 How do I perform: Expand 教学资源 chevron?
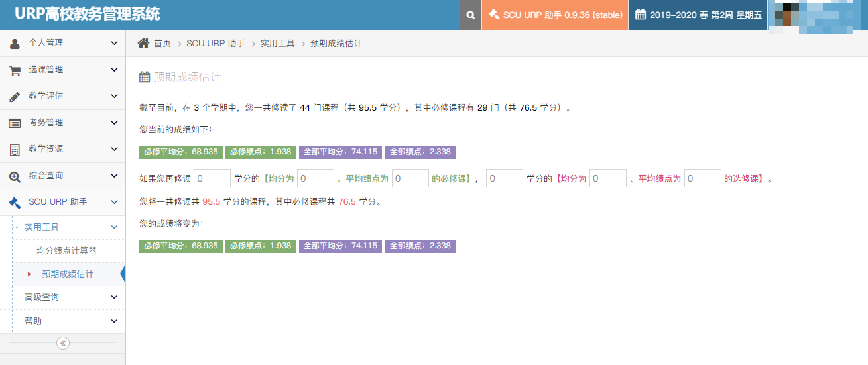coord(114,149)
